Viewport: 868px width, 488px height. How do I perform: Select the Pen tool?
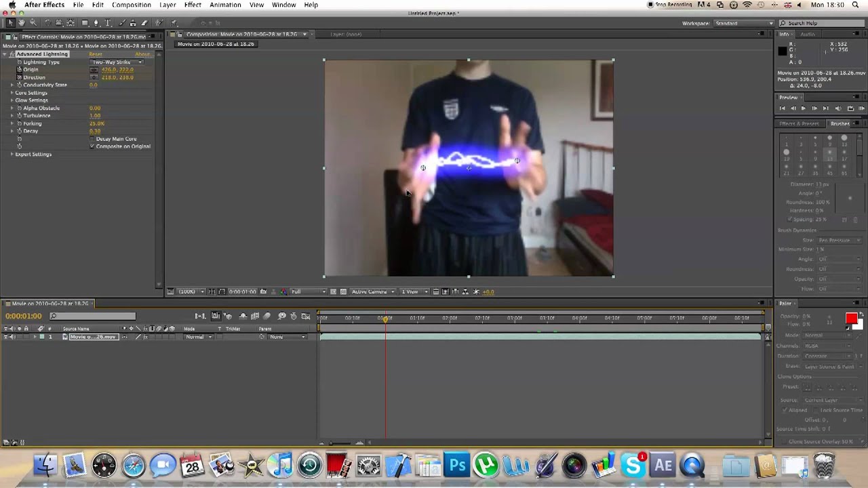[x=96, y=23]
